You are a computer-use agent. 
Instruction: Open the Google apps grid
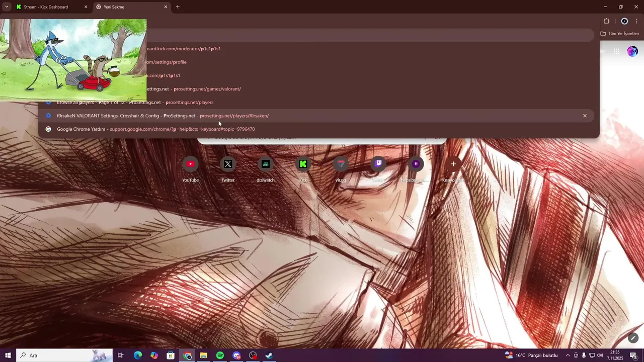(x=616, y=51)
